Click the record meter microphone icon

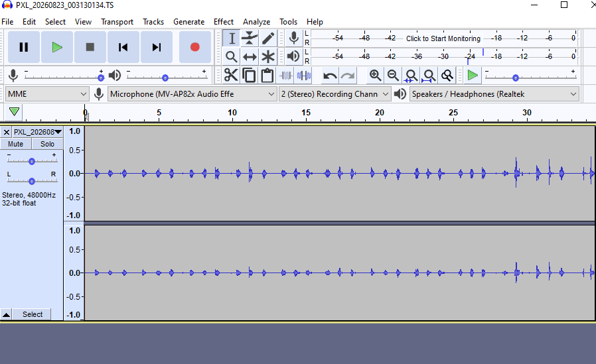pos(293,38)
